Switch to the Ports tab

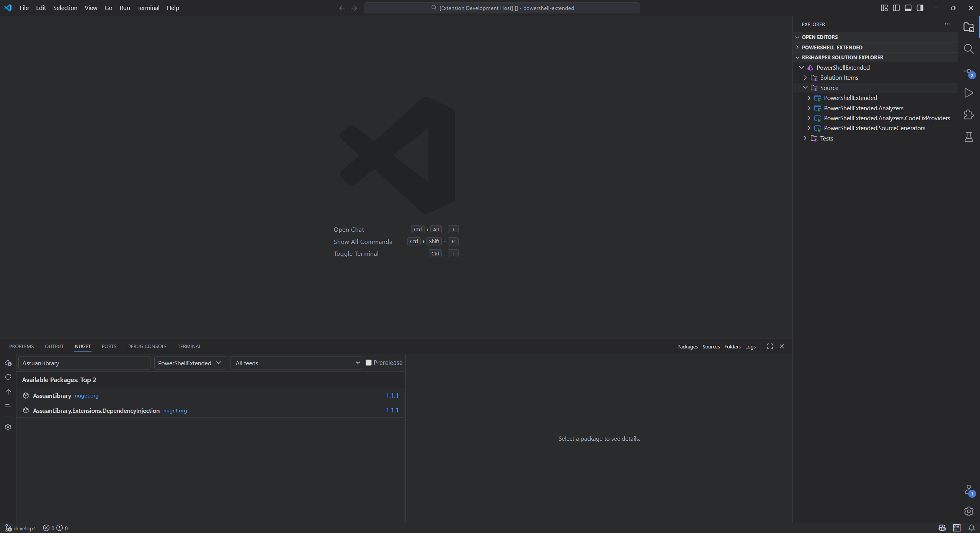(x=109, y=347)
